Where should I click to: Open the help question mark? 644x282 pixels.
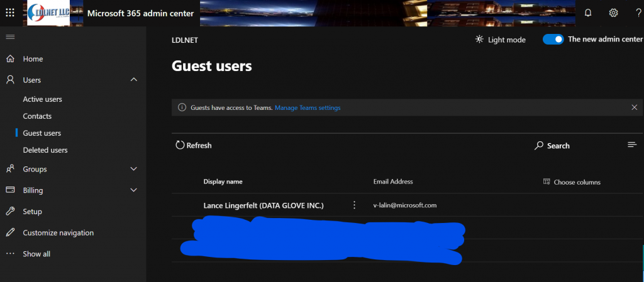tap(638, 13)
